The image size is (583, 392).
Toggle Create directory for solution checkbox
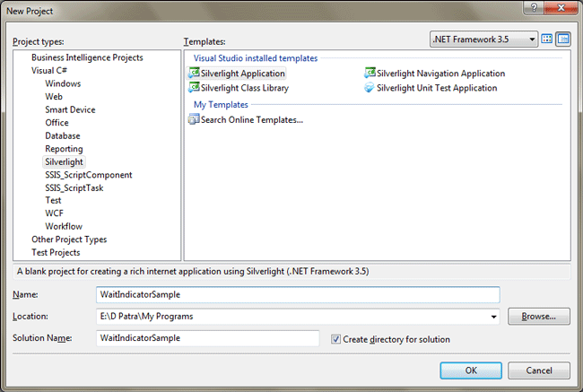click(x=335, y=339)
